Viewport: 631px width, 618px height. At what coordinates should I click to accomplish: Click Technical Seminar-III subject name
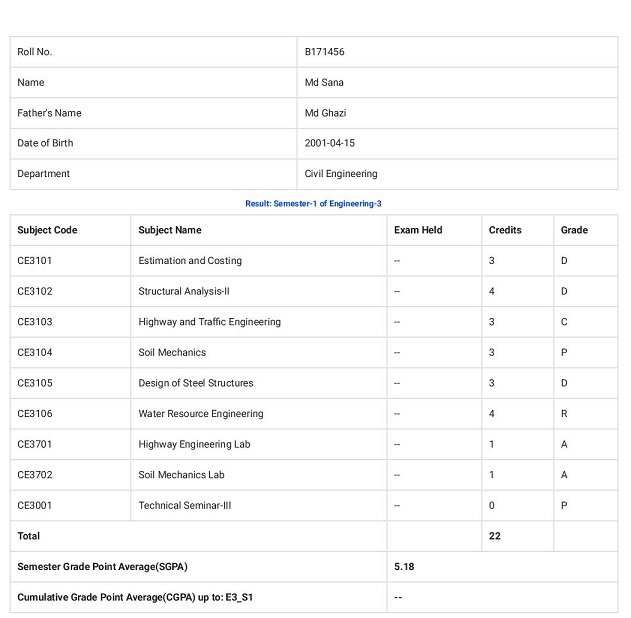pos(185,505)
